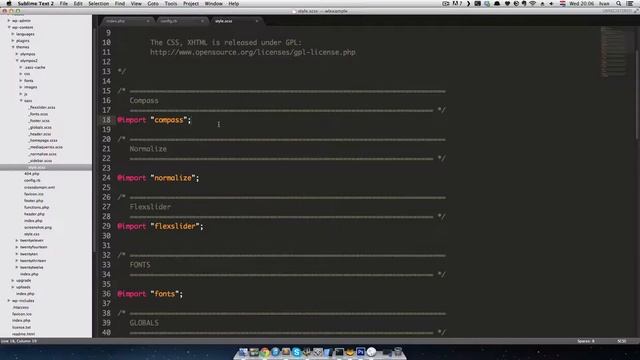Expand the images folder
Screen dimensions: 640x360
[x=21, y=87]
